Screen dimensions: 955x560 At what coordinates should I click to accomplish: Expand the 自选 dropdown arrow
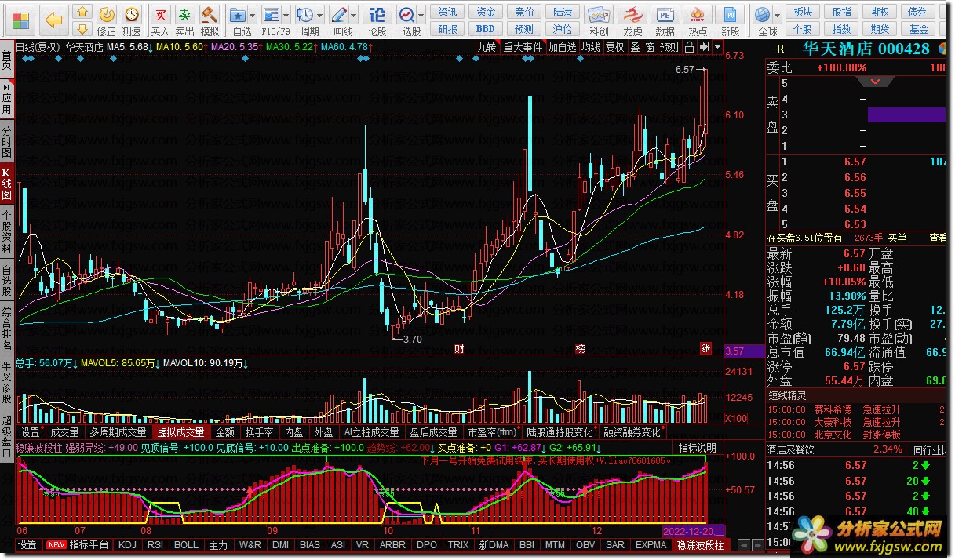pos(253,16)
